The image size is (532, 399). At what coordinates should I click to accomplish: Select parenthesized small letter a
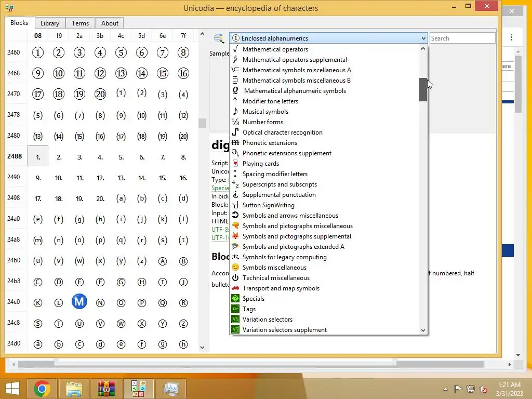click(x=121, y=198)
